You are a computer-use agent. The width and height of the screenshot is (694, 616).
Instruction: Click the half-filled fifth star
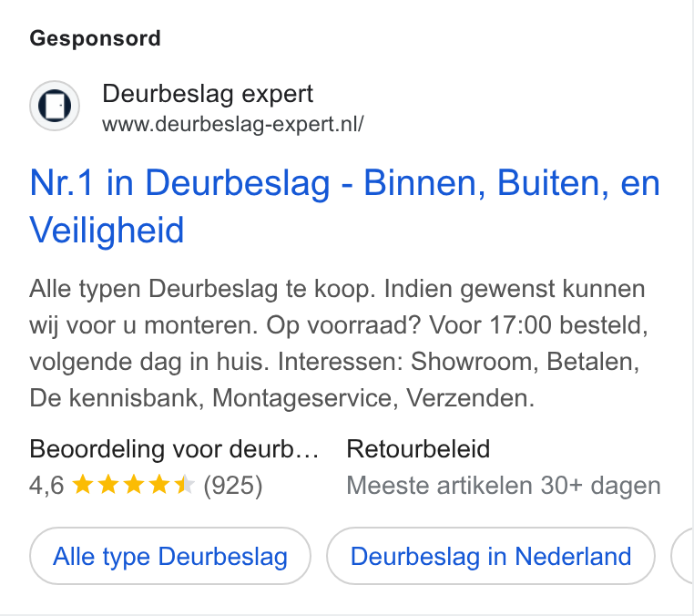[x=184, y=484]
